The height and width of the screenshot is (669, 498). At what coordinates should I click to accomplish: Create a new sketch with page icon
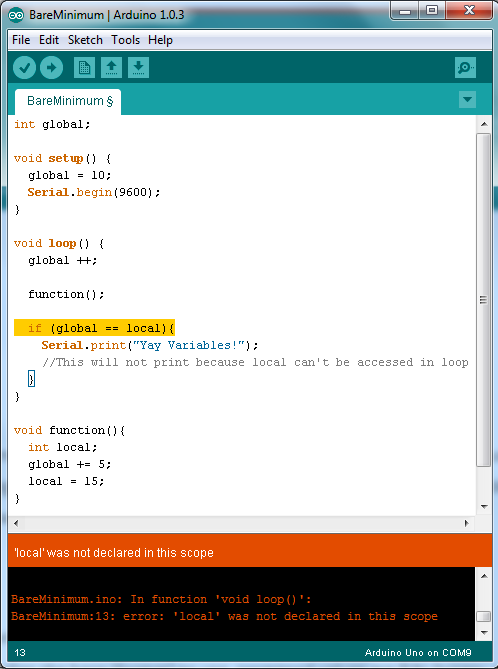tap(84, 67)
